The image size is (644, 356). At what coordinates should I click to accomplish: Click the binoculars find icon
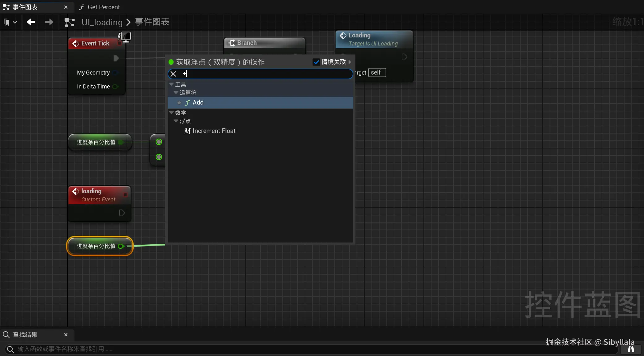tap(631, 349)
